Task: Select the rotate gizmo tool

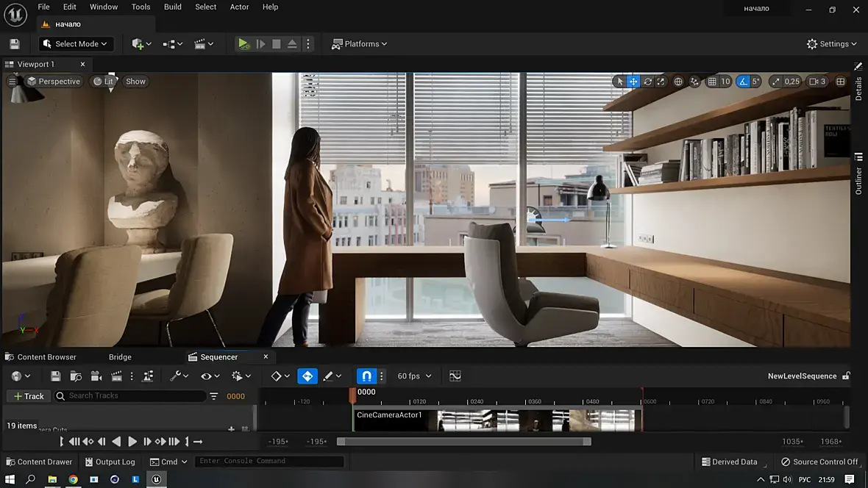Action: (x=647, y=82)
